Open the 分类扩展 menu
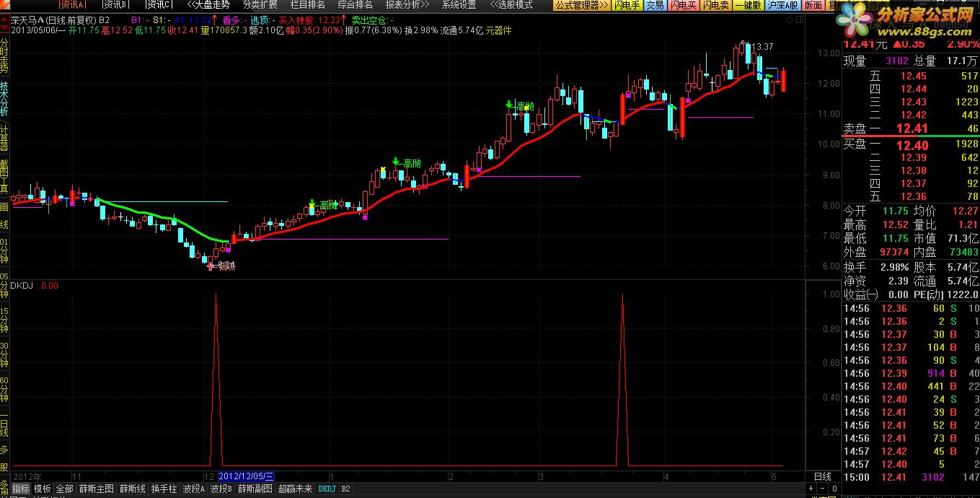Viewport: 980px width, 498px height. 260,4
